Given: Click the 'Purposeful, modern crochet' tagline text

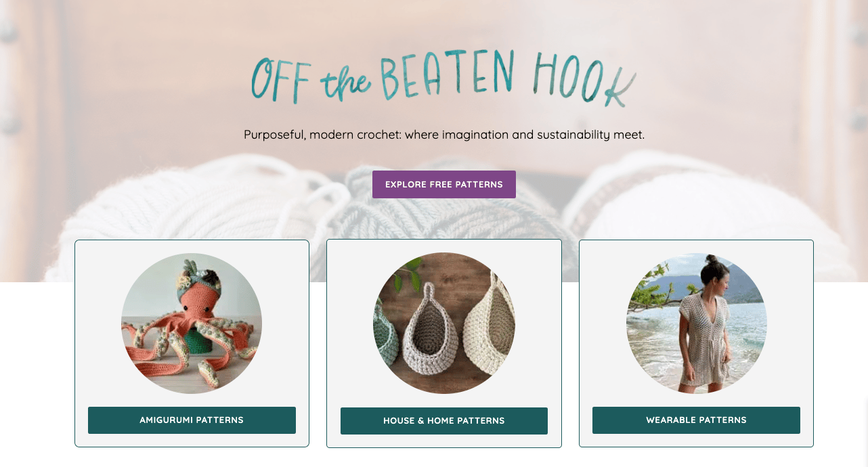Looking at the screenshot, I should tap(444, 135).
